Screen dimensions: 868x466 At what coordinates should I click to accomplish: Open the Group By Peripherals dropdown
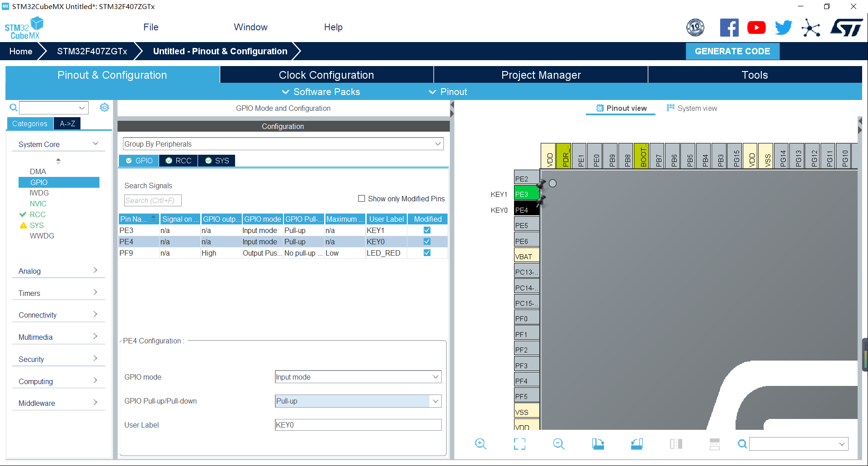(x=283, y=144)
